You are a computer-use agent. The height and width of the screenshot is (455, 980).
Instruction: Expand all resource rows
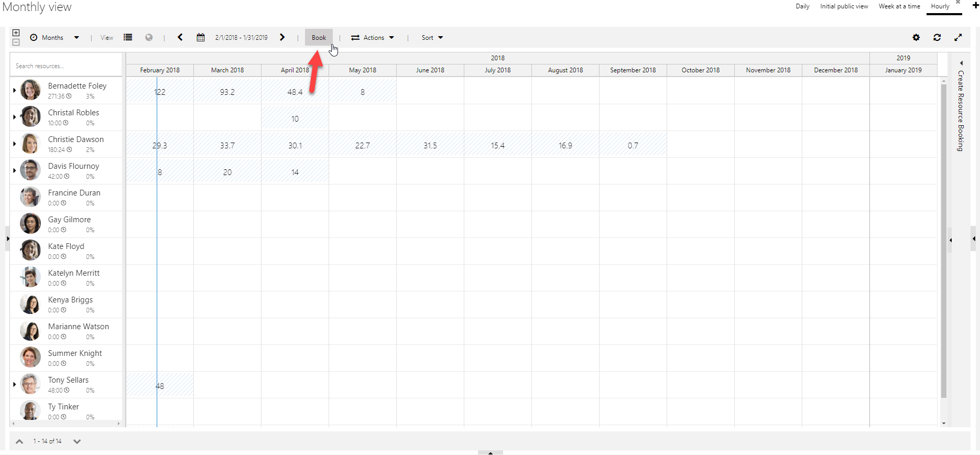pos(16,33)
